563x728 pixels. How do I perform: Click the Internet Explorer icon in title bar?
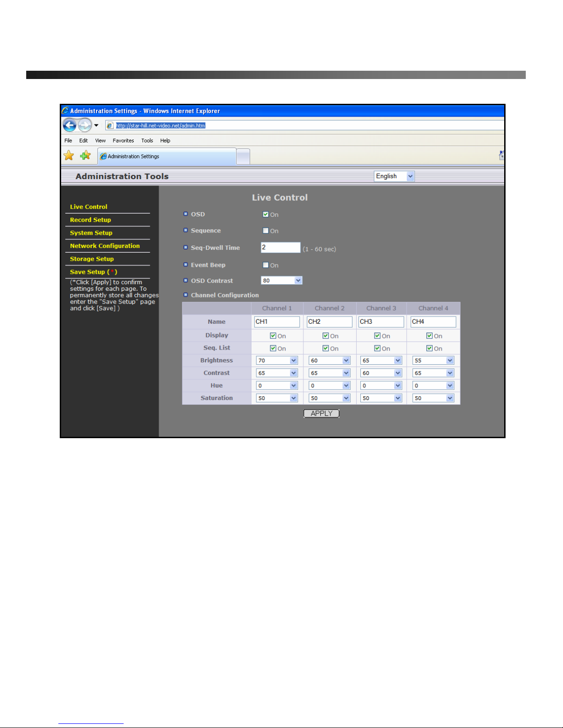(65, 111)
